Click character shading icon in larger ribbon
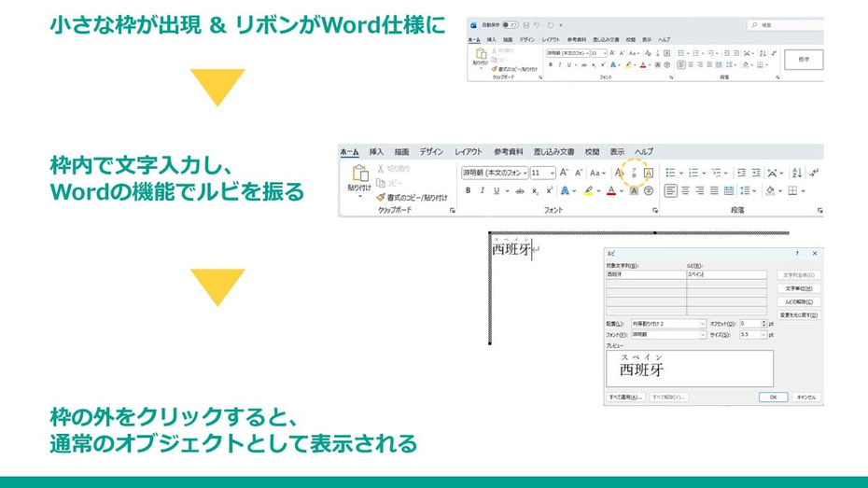The height and width of the screenshot is (488, 868). (x=634, y=191)
